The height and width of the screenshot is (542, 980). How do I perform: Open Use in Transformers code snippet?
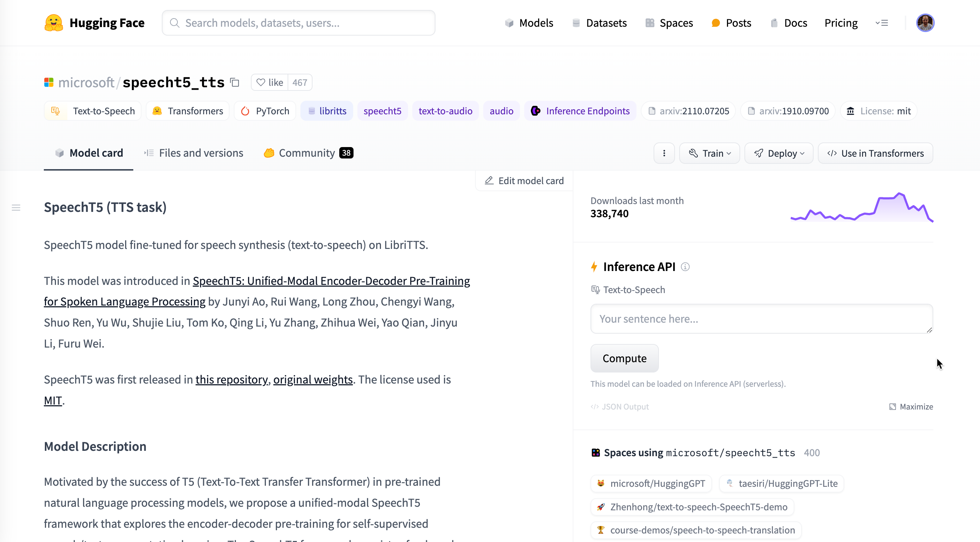tap(875, 153)
